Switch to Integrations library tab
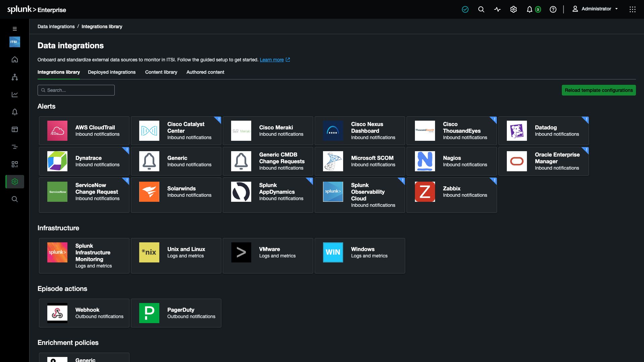This screenshot has height=362, width=644. pos(59,72)
